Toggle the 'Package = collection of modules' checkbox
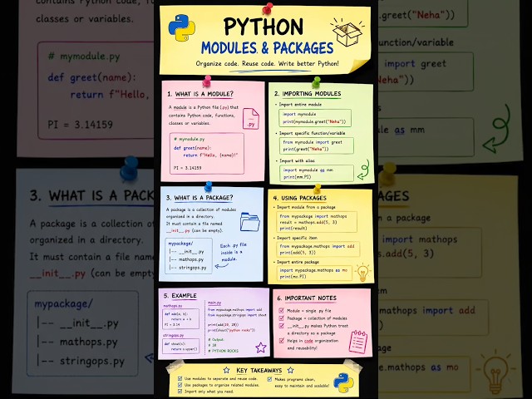This screenshot has height=399, width=532. point(281,318)
